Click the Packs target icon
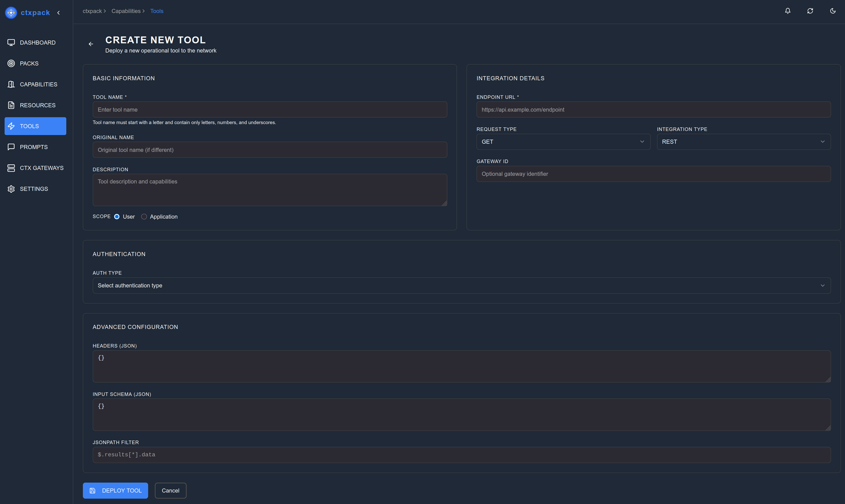 coord(11,63)
